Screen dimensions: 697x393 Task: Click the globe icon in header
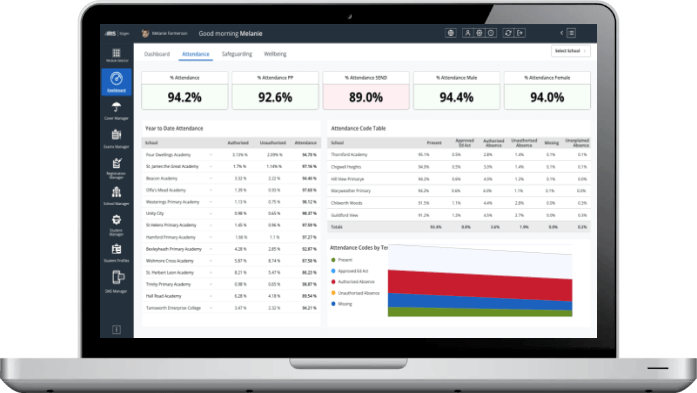click(x=451, y=33)
